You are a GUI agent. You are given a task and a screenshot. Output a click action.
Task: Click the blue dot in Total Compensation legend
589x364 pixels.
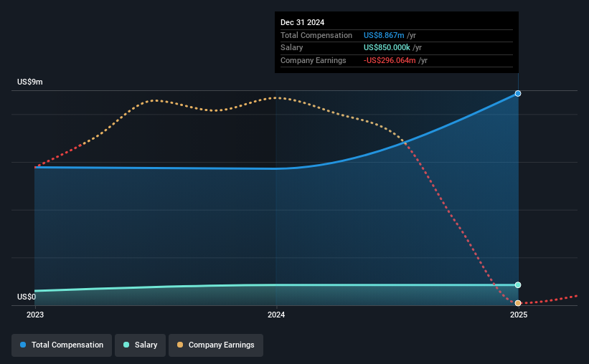(x=23, y=345)
